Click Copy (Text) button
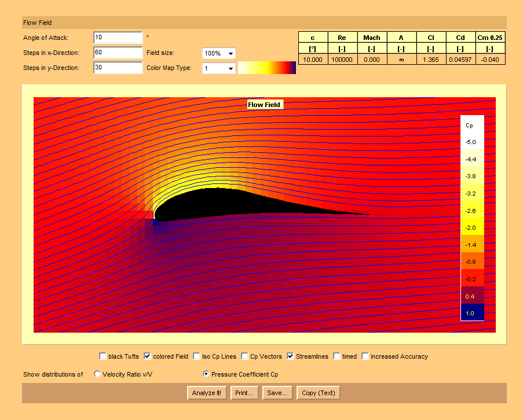 319,393
